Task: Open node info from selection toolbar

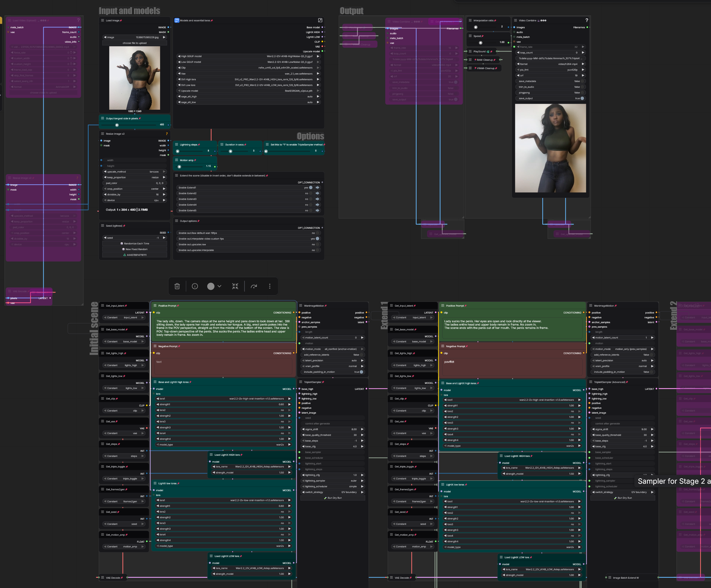Action: [195, 286]
